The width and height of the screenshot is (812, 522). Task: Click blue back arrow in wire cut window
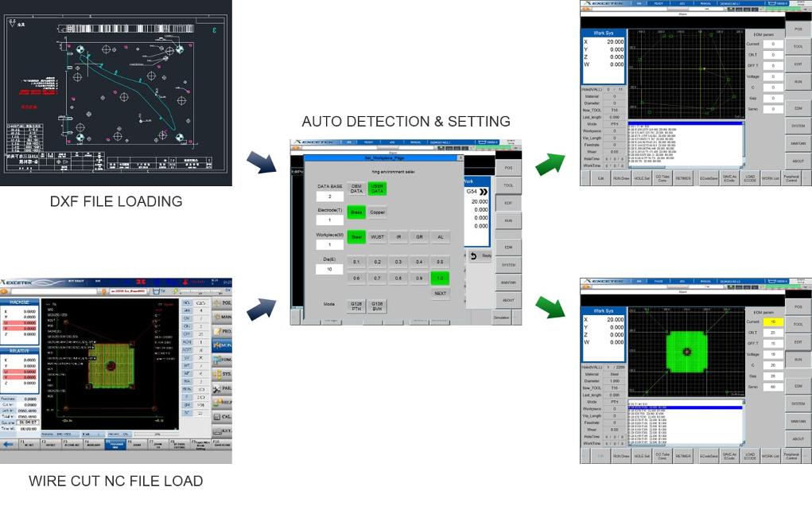point(8,444)
